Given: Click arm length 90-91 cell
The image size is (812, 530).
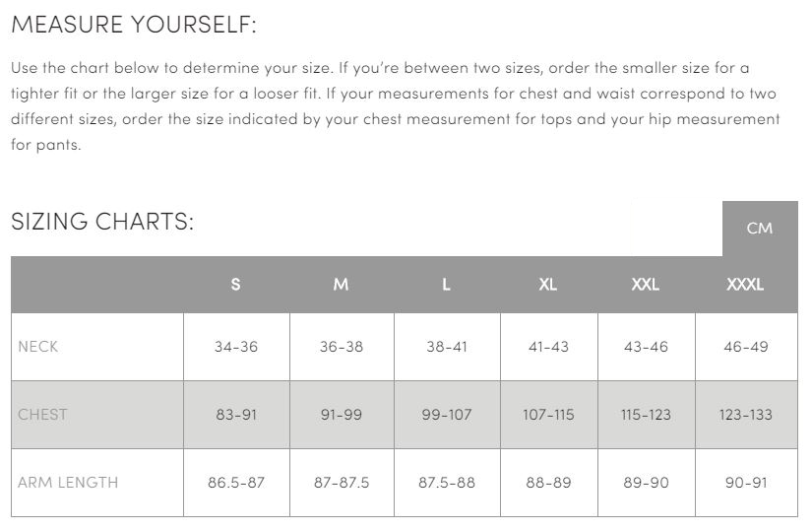Looking at the screenshot, I should [746, 483].
